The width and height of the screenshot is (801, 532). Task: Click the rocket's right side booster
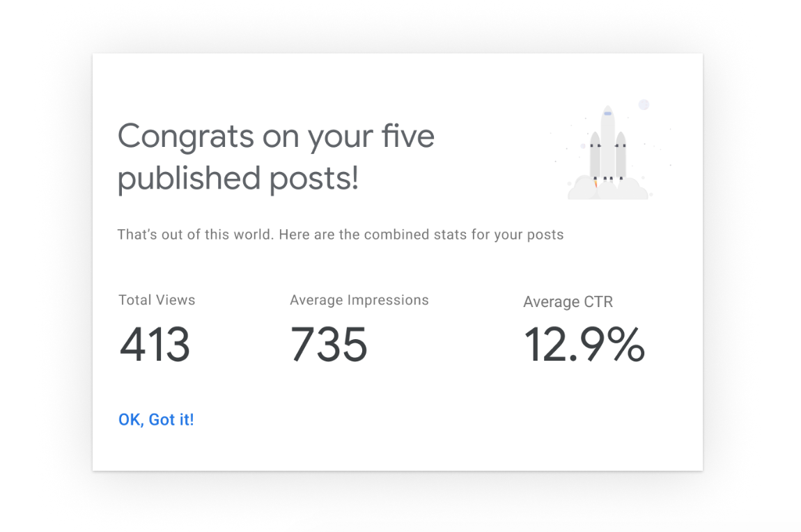[621, 155]
